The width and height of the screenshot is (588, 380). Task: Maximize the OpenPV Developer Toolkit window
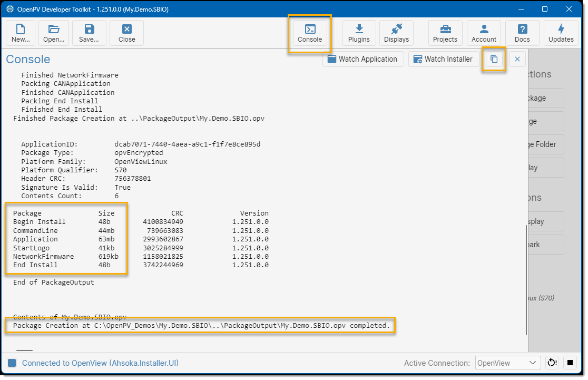click(x=545, y=9)
